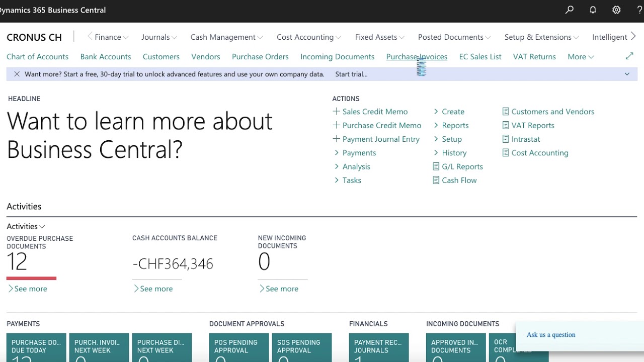Viewport: 644px width, 362px height.
Task: Click the CRONUS CH company name
Action: pos(34,37)
